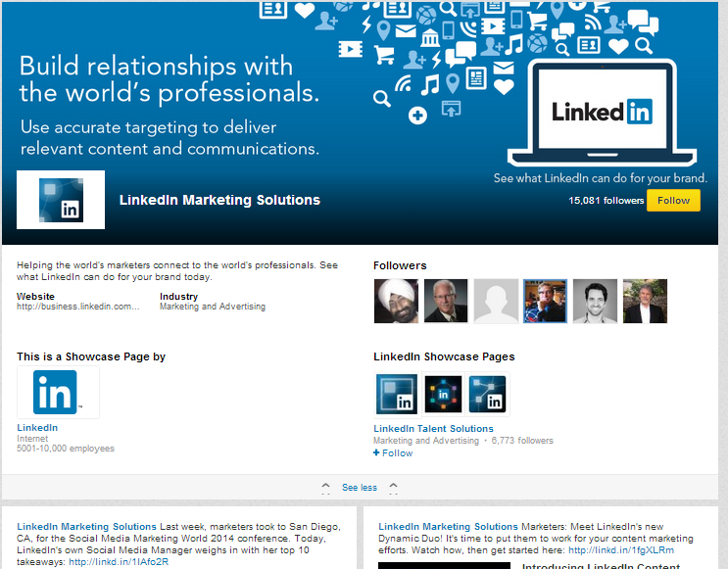Viewport: 728px width, 569px height.
Task: Open LinkedIn Marketing Solutions logo thumbnail
Action: point(61,200)
